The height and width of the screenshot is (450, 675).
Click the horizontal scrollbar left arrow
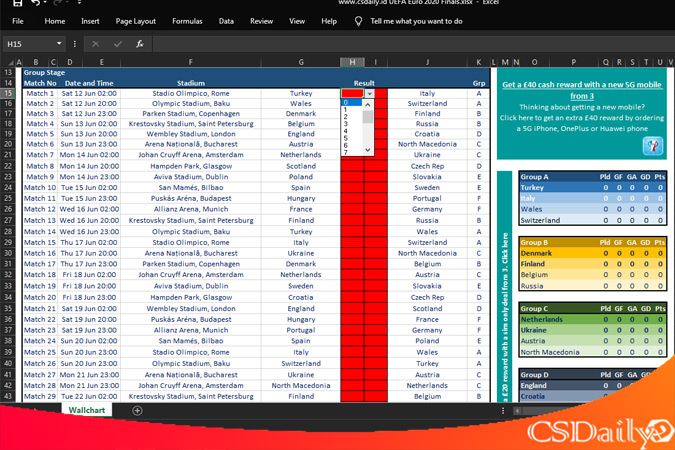coord(517,411)
